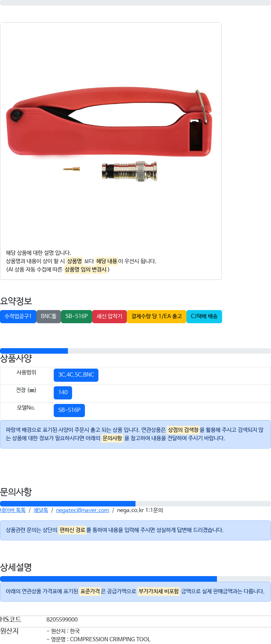The width and height of the screenshot is (271, 644).
Task: Click the HS코드 value 8205599000
Action: [62, 619]
